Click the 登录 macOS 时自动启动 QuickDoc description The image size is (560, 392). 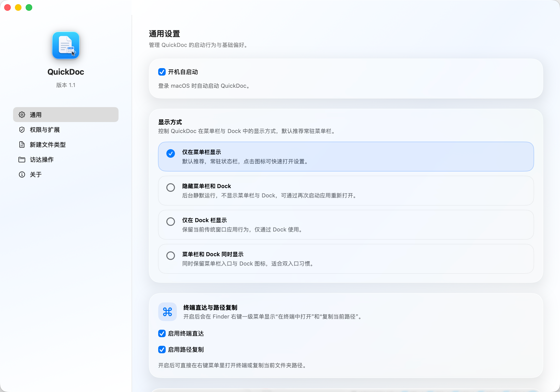click(204, 86)
